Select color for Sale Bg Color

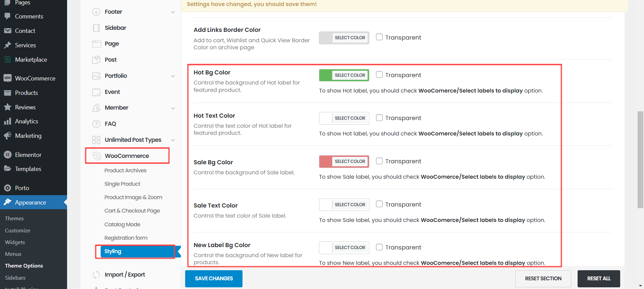[x=344, y=161]
